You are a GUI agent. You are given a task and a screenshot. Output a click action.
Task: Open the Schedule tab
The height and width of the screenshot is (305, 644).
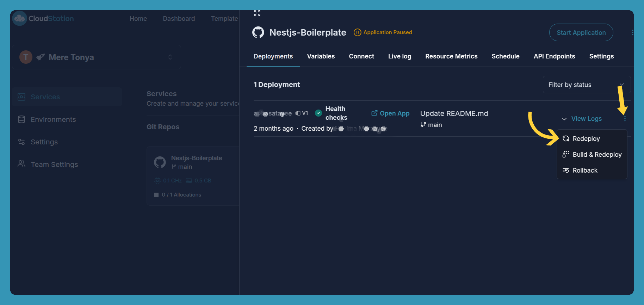[506, 56]
